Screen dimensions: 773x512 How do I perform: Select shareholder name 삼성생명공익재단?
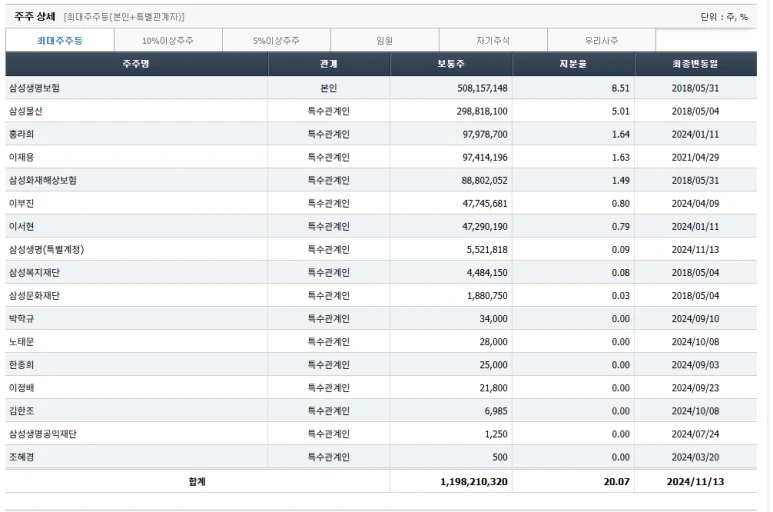[42, 434]
